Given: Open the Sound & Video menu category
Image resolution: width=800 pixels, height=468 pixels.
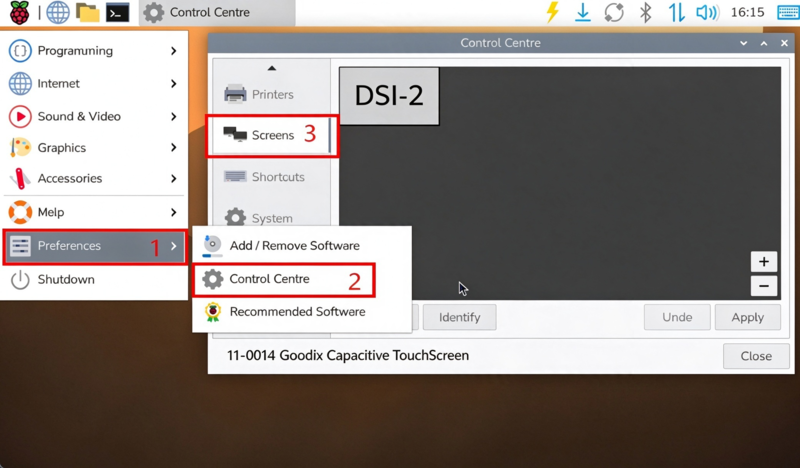Looking at the screenshot, I should click(94, 116).
